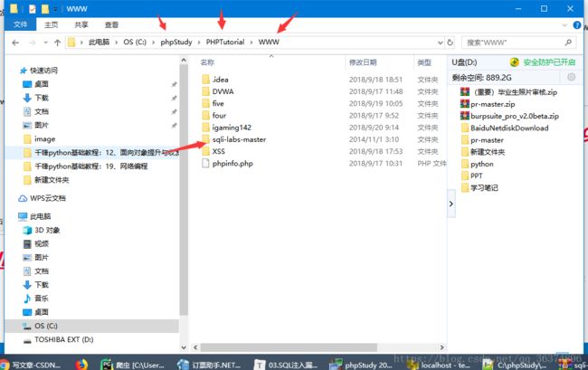This screenshot has width=588, height=370.
Task: Go up one folder level
Action: (x=57, y=43)
